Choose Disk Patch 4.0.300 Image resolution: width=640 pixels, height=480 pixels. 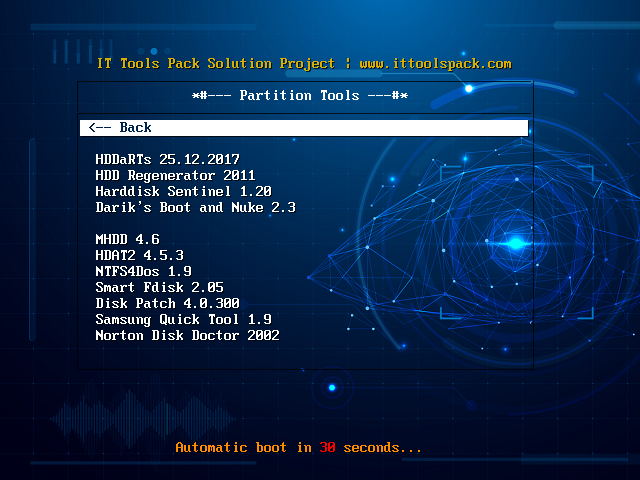click(x=167, y=303)
